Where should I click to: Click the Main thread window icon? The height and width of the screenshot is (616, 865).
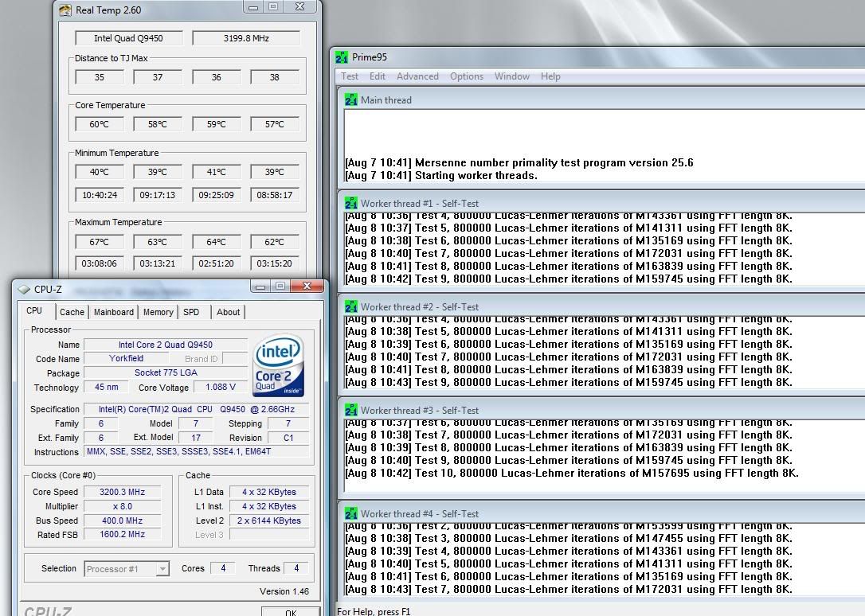[350, 99]
